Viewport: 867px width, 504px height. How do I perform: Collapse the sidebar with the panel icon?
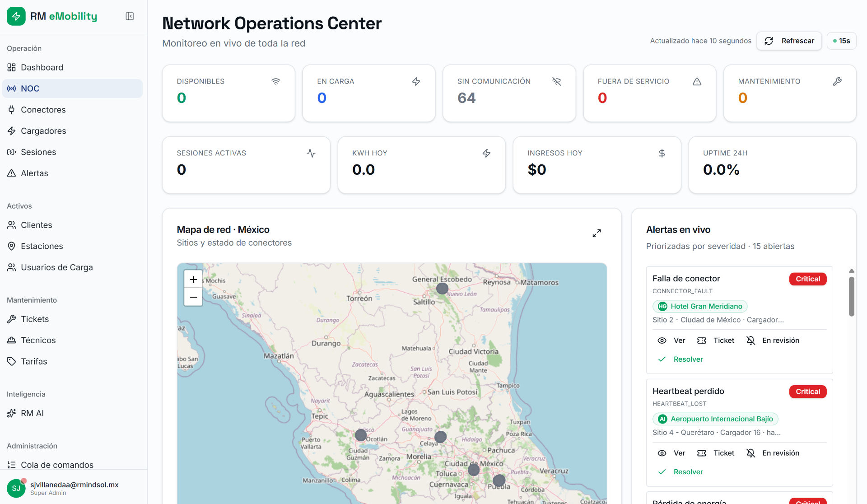[x=130, y=16]
